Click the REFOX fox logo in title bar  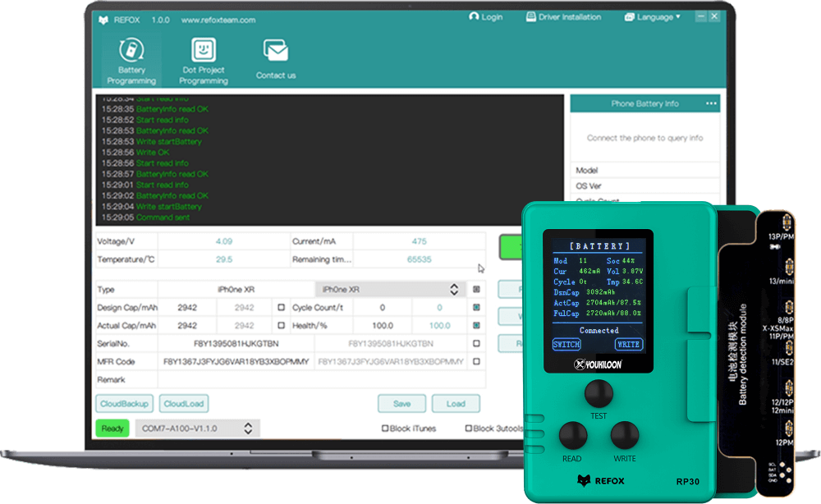pyautogui.click(x=103, y=19)
